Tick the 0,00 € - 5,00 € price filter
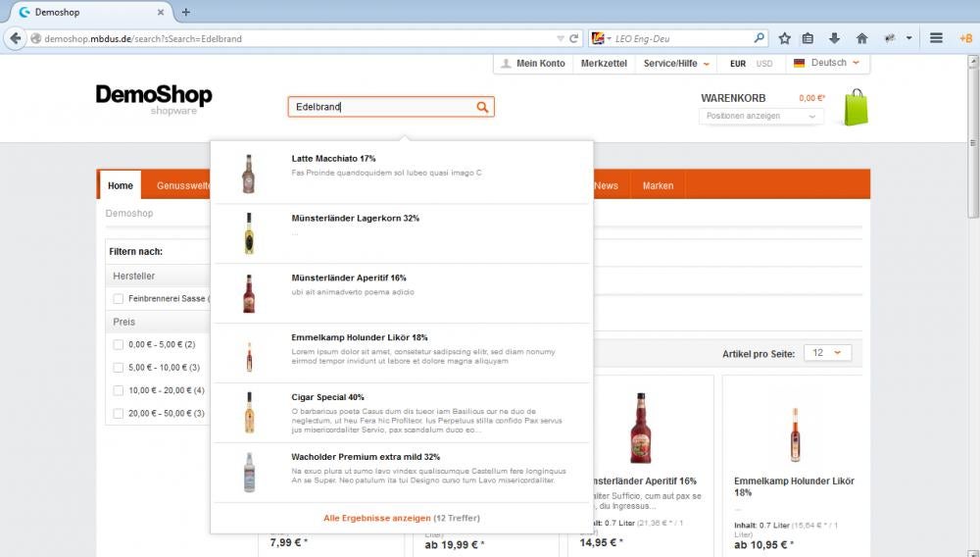980x557 pixels. 119,344
